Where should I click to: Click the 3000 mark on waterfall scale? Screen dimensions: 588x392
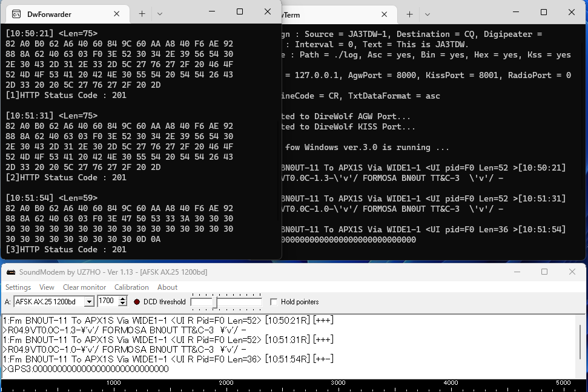(x=339, y=383)
